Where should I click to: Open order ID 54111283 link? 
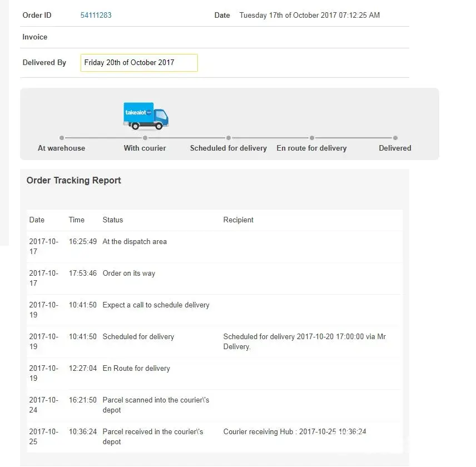pyautogui.click(x=96, y=15)
